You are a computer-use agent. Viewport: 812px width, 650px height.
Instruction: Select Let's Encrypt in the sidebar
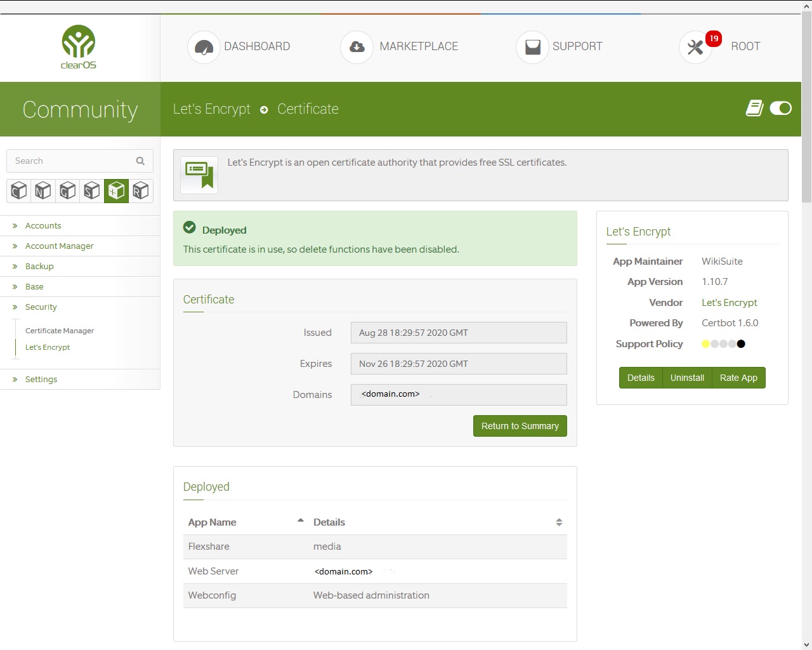pos(48,347)
